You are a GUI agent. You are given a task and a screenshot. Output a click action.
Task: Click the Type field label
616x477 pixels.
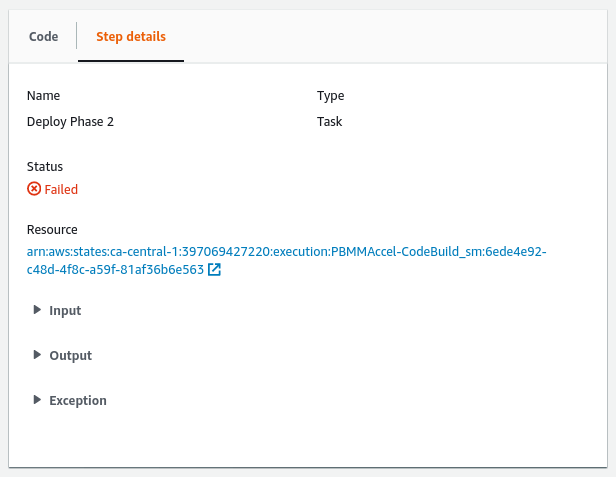coord(330,96)
